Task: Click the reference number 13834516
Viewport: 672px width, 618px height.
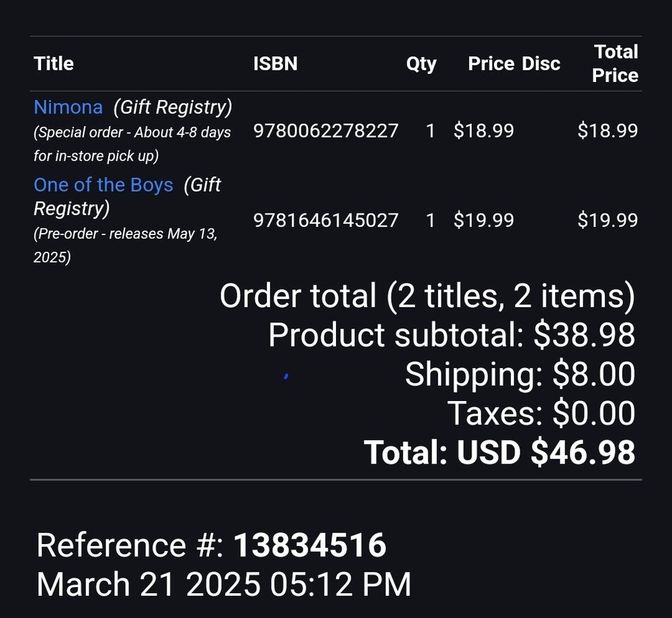Action: click(x=310, y=545)
